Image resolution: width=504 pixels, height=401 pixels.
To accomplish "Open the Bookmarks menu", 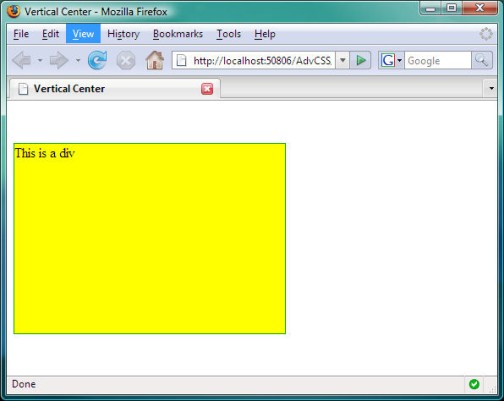I will tap(178, 34).
